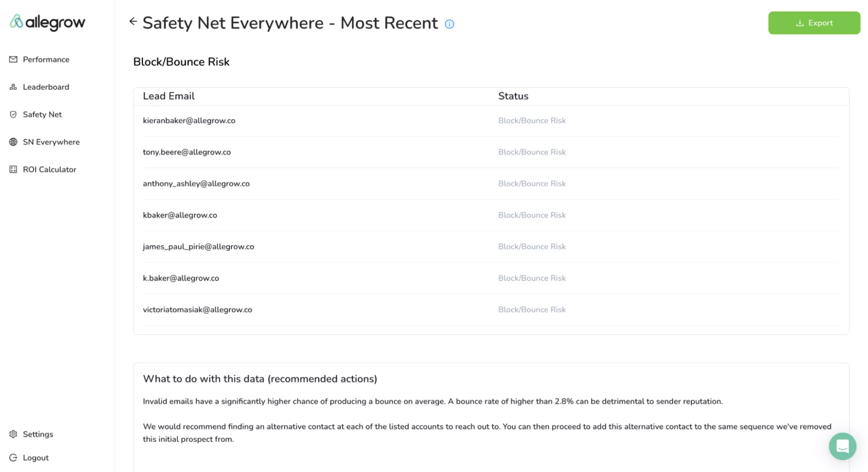The height and width of the screenshot is (472, 868).
Task: Click the Lead Email column header
Action: coord(169,96)
